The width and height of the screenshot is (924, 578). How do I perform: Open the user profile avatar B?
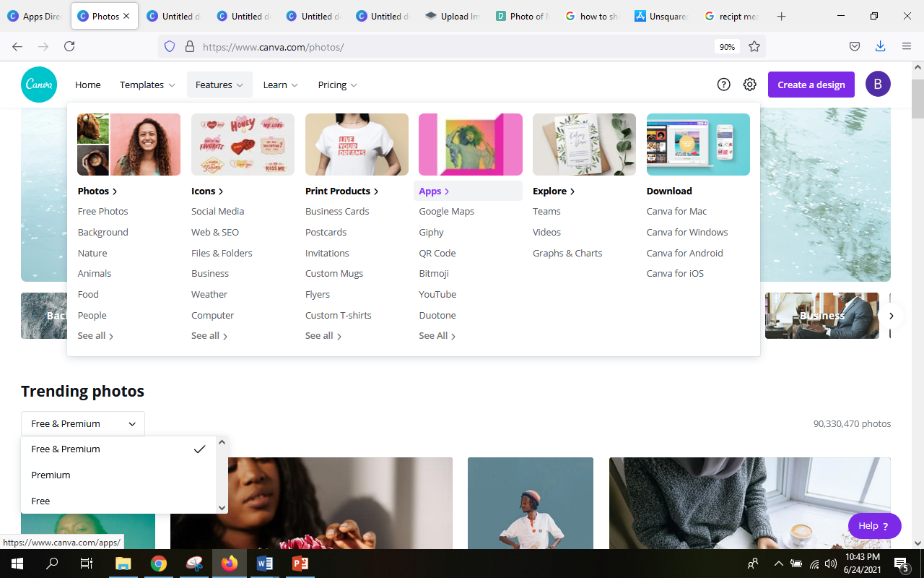coord(878,85)
